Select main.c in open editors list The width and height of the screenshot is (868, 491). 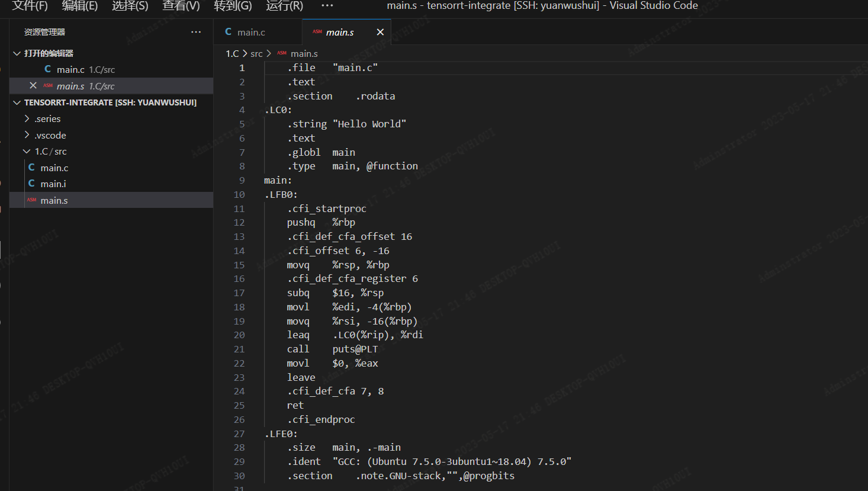pos(111,69)
